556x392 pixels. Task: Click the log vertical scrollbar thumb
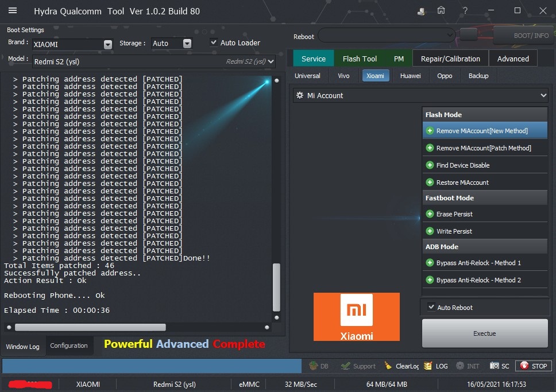(277, 287)
